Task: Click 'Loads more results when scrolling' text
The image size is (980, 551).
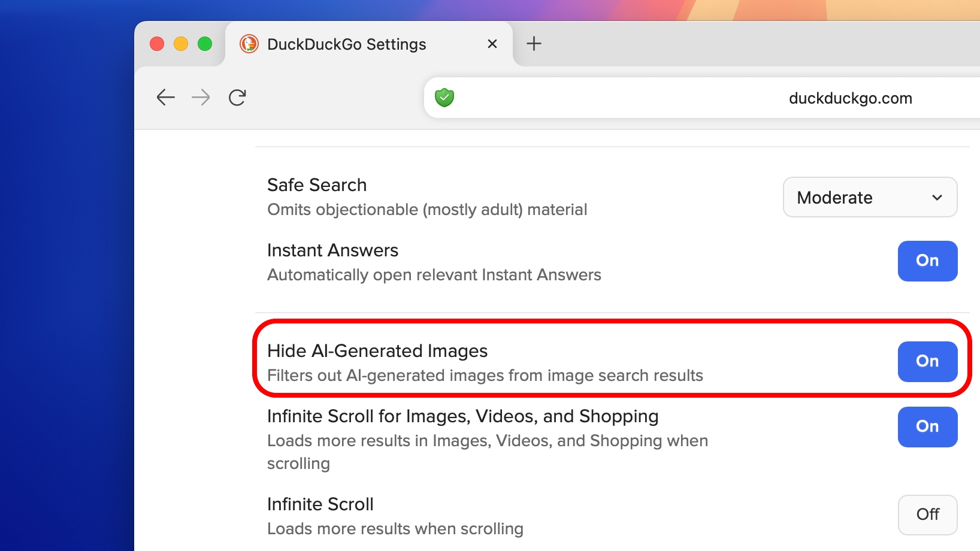Action: click(x=395, y=529)
